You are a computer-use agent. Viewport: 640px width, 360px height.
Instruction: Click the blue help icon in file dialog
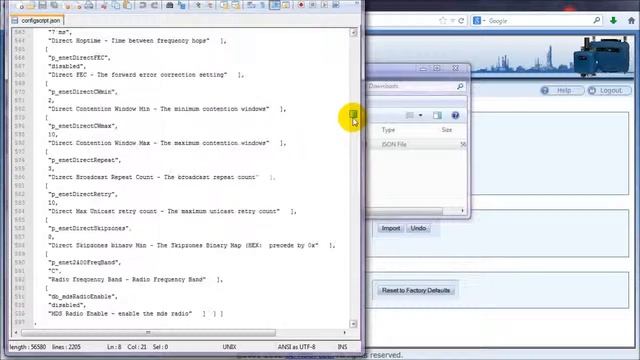coord(455,116)
